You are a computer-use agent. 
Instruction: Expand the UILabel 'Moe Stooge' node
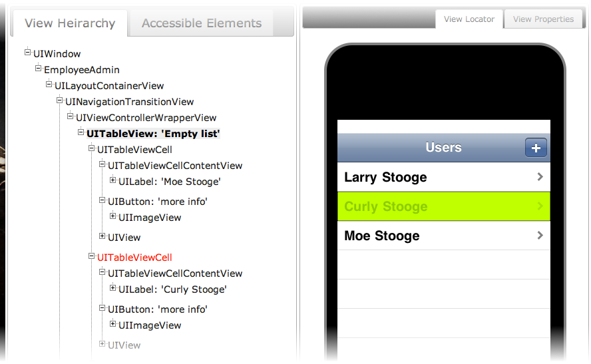[x=112, y=180]
